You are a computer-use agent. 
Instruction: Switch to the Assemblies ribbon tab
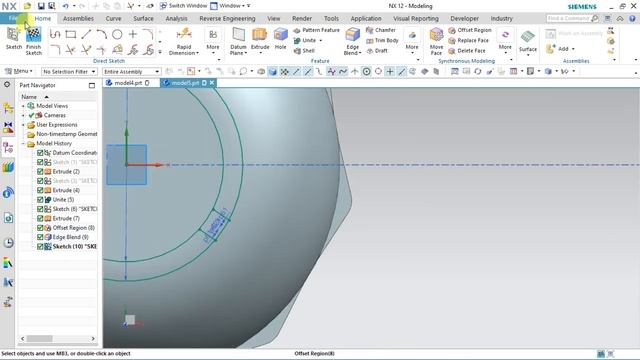[78, 18]
